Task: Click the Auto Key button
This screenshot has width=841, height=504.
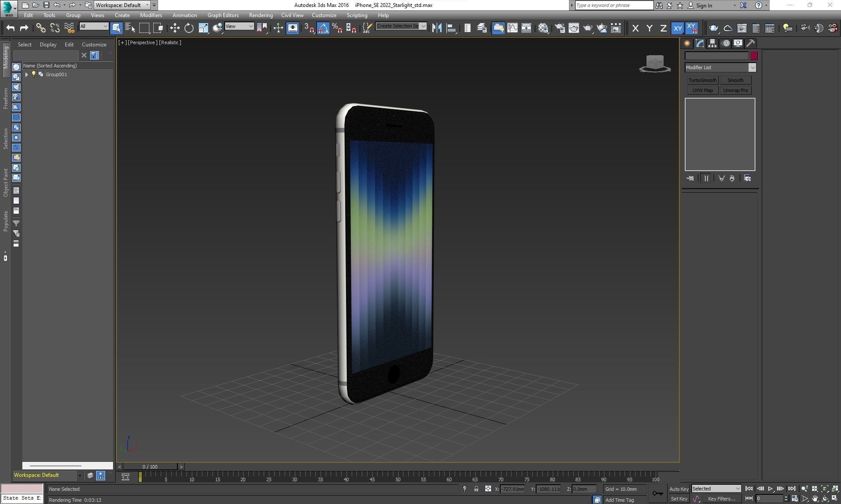Action: [679, 489]
